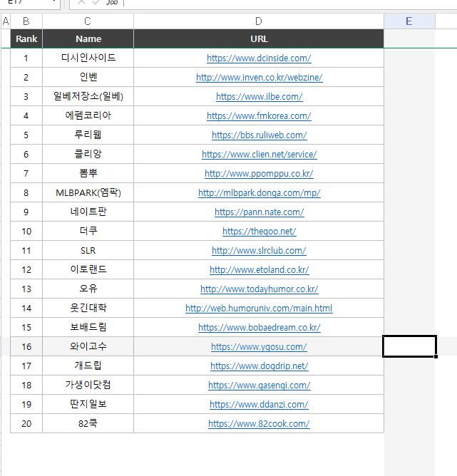Follow the fmkorea.com URL link
The height and width of the screenshot is (476, 457).
click(259, 116)
